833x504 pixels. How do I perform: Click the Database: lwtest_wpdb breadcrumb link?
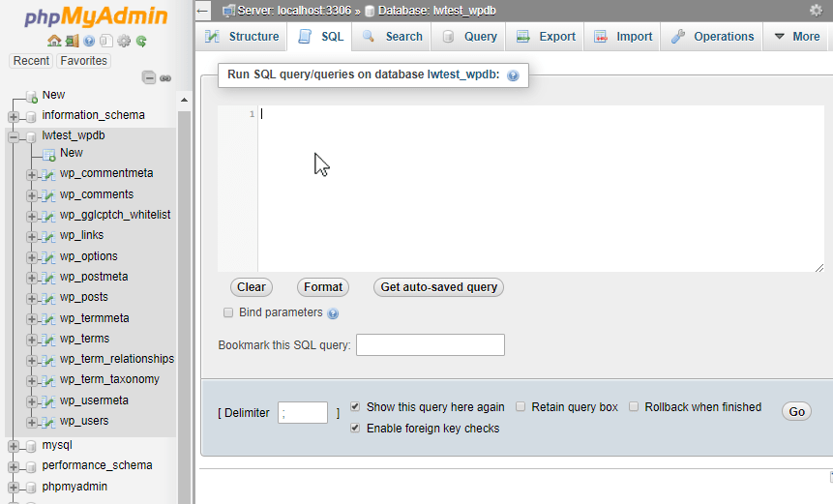436,10
